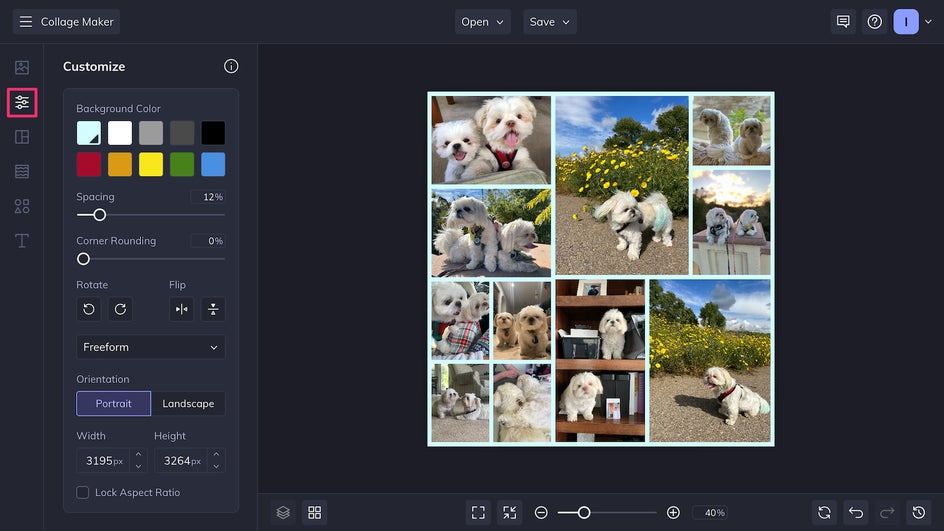Viewport: 944px width, 531px height.
Task: Expand the account chevron beside avatar
Action: (928, 22)
